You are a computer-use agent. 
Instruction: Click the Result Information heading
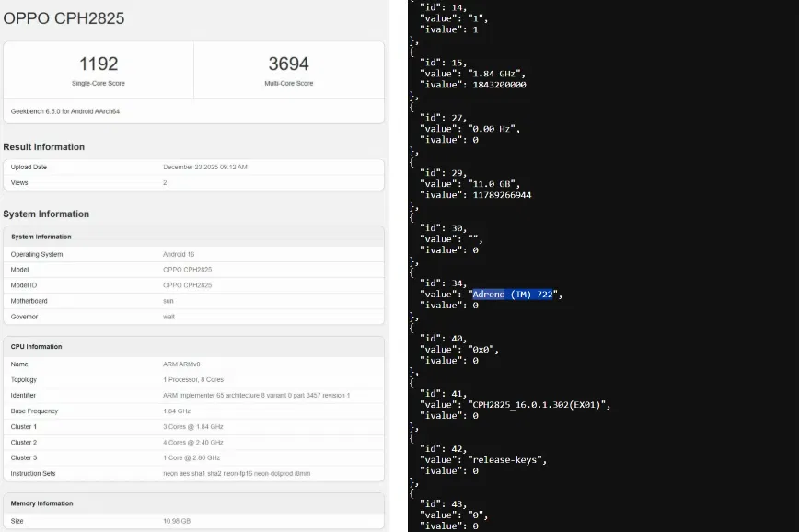pyautogui.click(x=44, y=147)
